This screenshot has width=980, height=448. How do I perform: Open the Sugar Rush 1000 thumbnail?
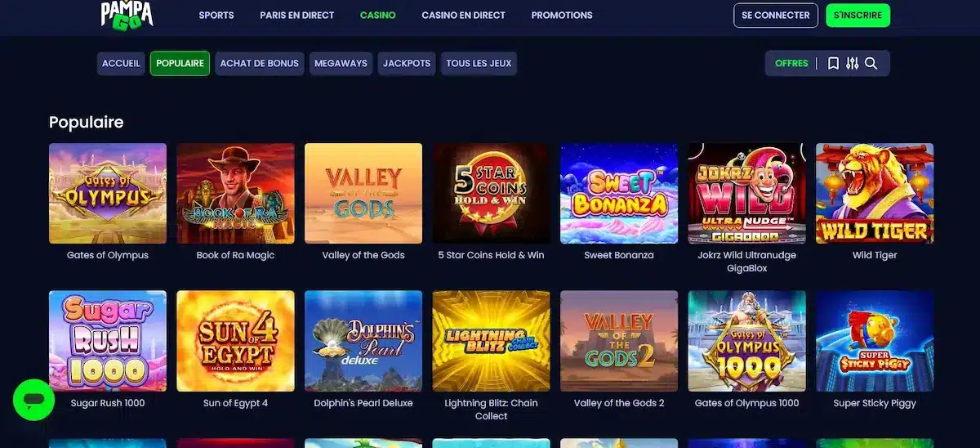click(x=108, y=341)
